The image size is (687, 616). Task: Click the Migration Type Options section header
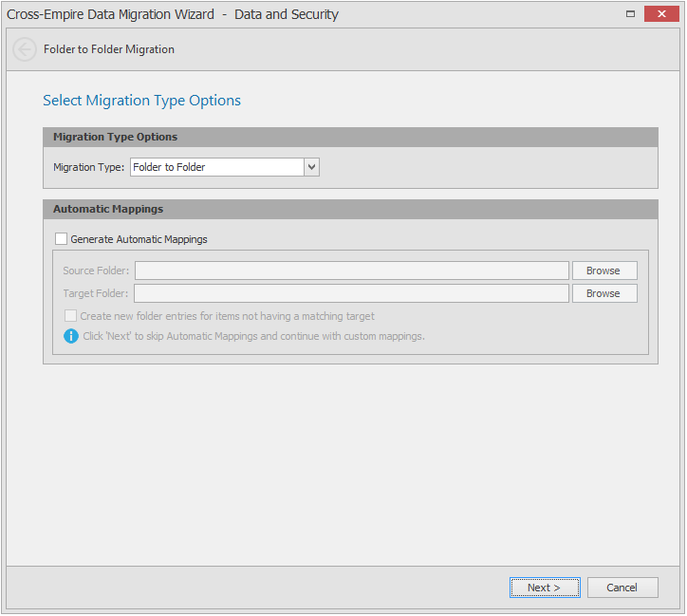350,137
